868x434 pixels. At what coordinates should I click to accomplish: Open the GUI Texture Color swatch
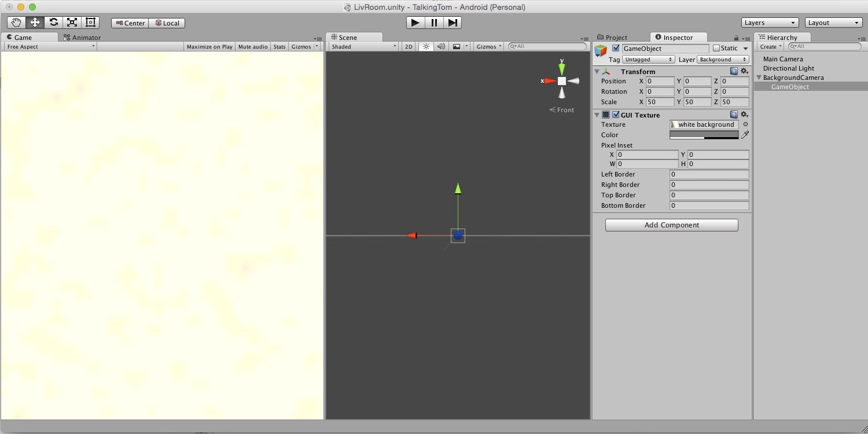[704, 135]
